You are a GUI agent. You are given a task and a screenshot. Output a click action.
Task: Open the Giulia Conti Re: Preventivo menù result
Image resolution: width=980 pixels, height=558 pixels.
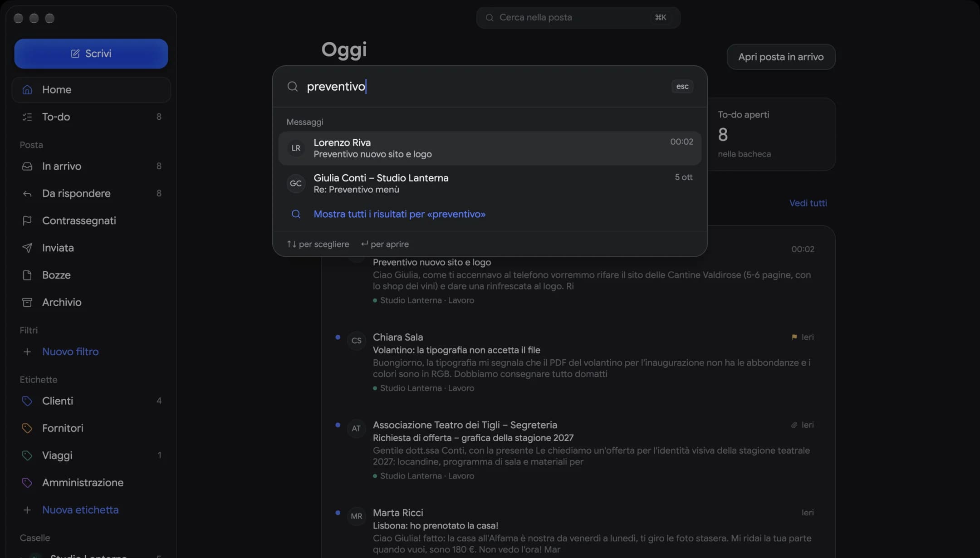pyautogui.click(x=490, y=184)
